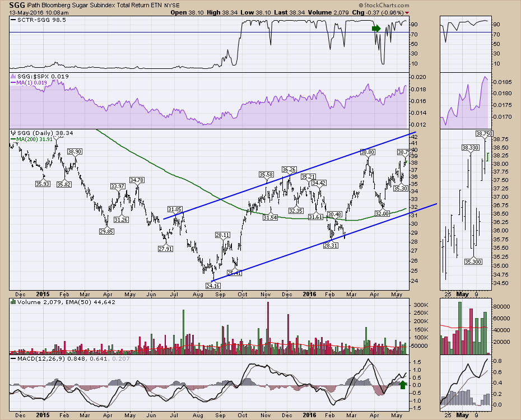Click the SGG:$SPX 0.019 ratio label
Image resolution: width=521 pixels, height=420 pixels.
point(35,76)
